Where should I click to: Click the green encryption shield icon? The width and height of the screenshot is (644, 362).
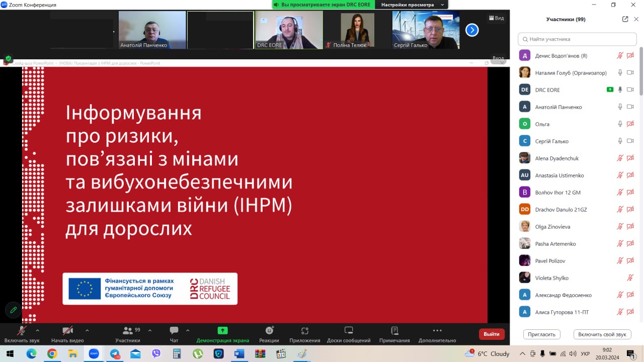click(8, 58)
